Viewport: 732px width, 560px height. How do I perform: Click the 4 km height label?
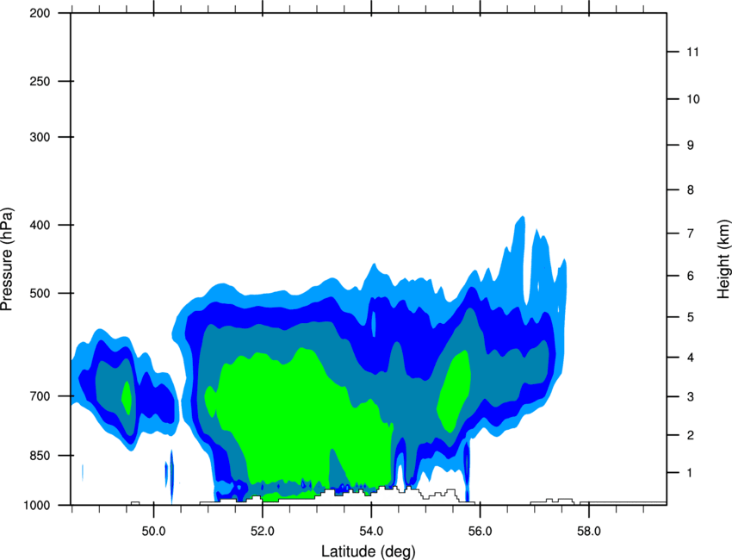(x=691, y=358)
